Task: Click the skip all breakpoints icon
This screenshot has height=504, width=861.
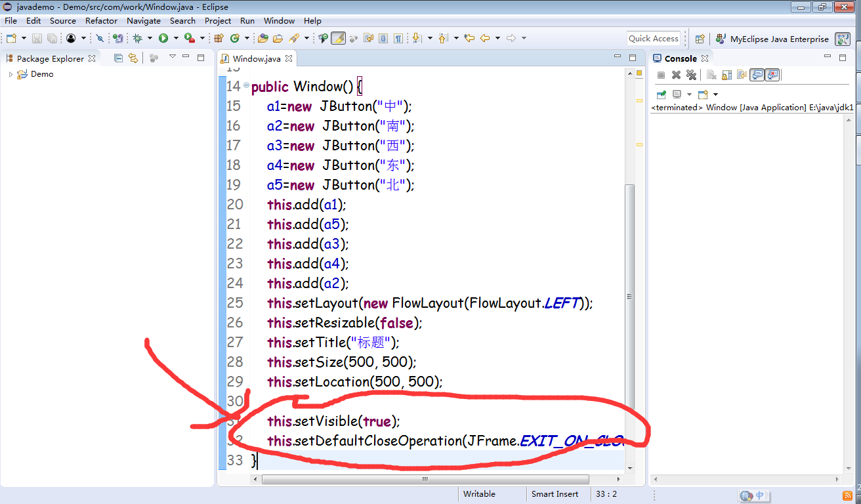Action: coord(100,38)
